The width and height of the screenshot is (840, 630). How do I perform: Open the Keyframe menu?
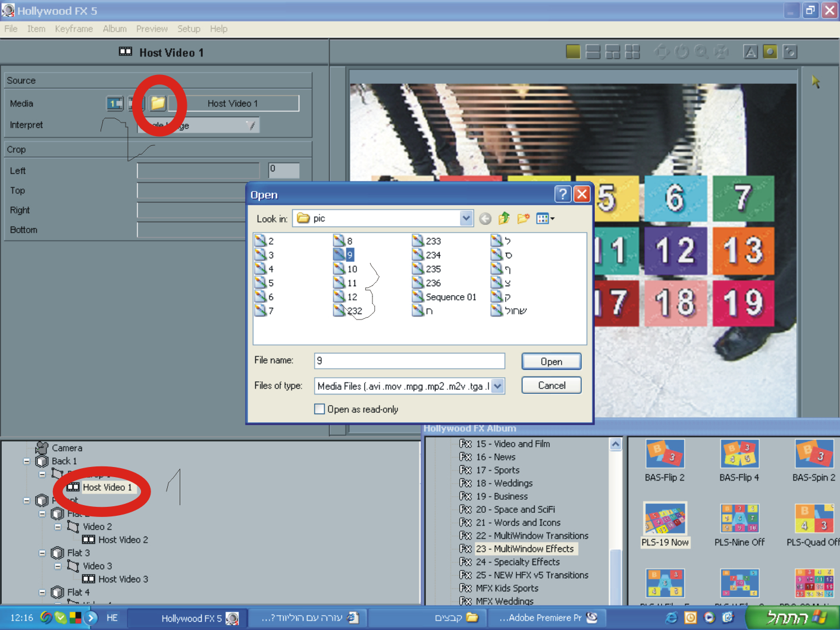pyautogui.click(x=74, y=29)
